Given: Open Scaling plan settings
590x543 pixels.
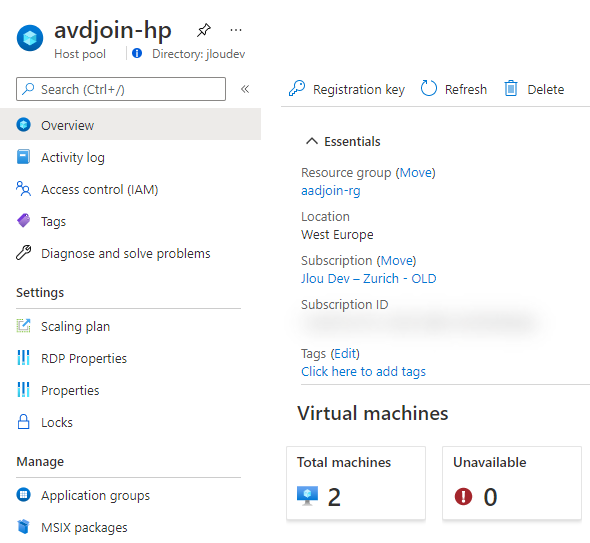Looking at the screenshot, I should pos(75,327).
